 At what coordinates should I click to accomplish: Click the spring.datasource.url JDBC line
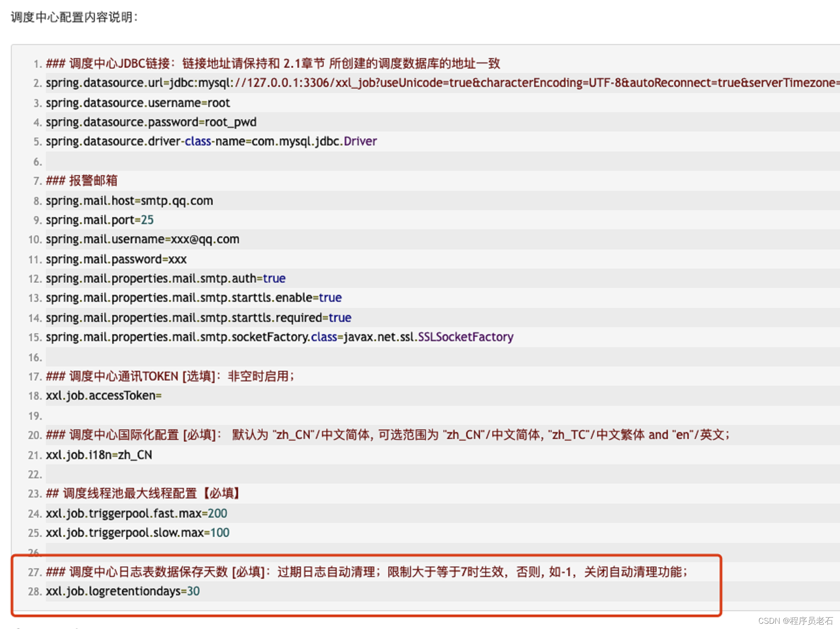[437, 83]
